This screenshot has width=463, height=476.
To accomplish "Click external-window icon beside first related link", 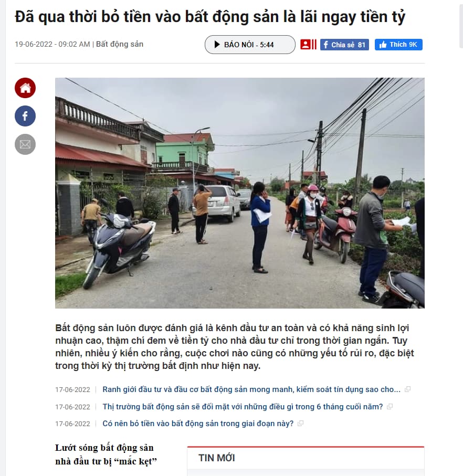I will [408, 389].
